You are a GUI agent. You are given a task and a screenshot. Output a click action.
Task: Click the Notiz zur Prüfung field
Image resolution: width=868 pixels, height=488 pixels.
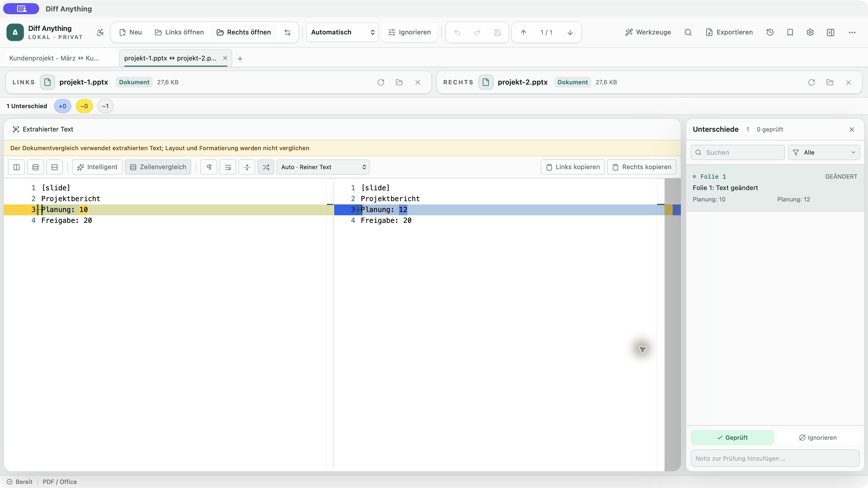pos(775,458)
